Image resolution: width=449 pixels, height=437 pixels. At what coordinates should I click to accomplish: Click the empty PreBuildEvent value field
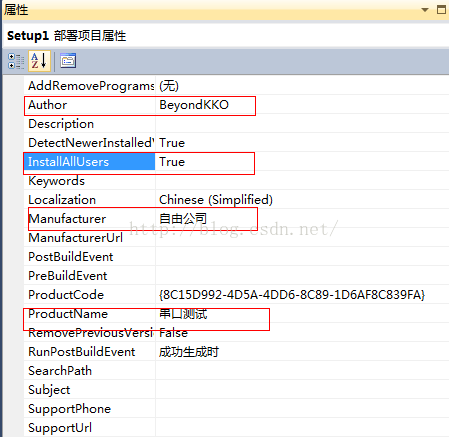[302, 276]
